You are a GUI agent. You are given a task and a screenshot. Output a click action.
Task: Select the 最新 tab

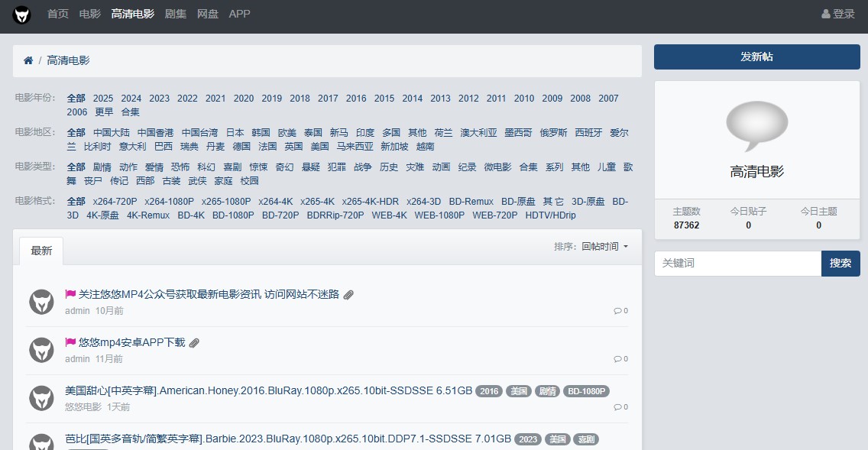tap(41, 251)
